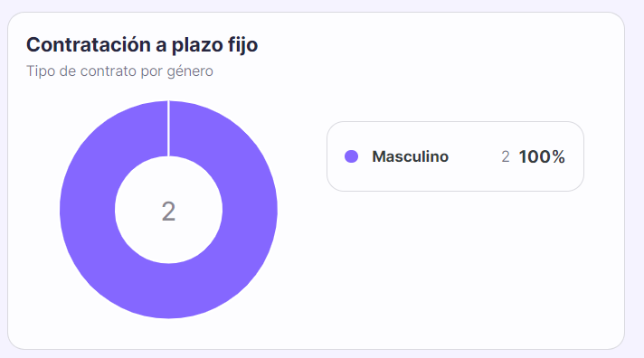The image size is (644, 358).
Task: Click blank space between Masculino and count
Action: click(474, 156)
